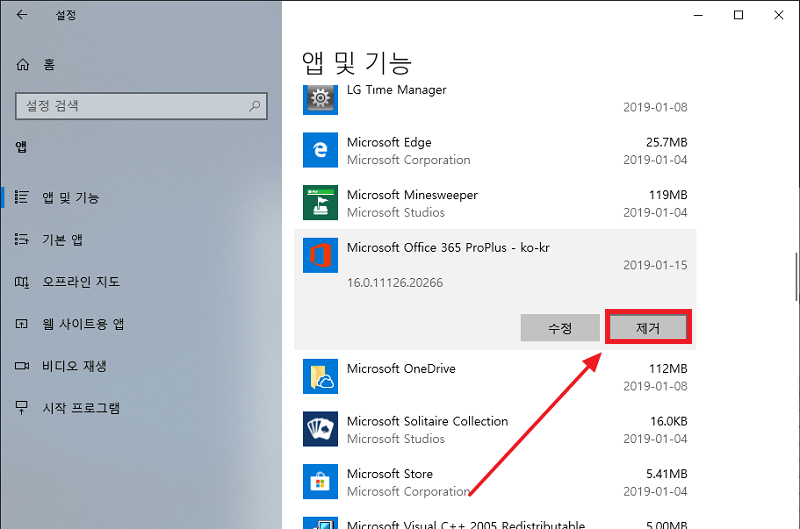Select Microsoft Visual C++ 2005 Redistributable
Screen dimensions: 800x529
466,524
